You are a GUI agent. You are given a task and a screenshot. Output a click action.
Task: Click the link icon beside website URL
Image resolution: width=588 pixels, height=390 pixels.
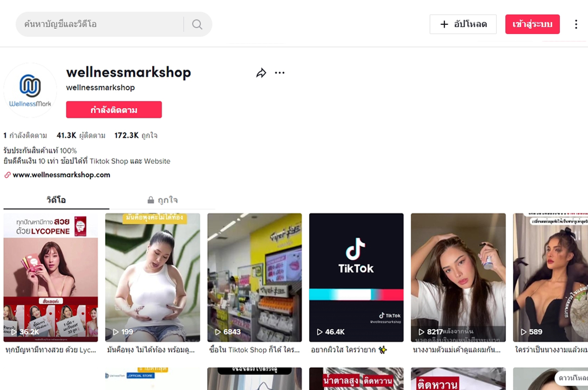[x=7, y=175]
